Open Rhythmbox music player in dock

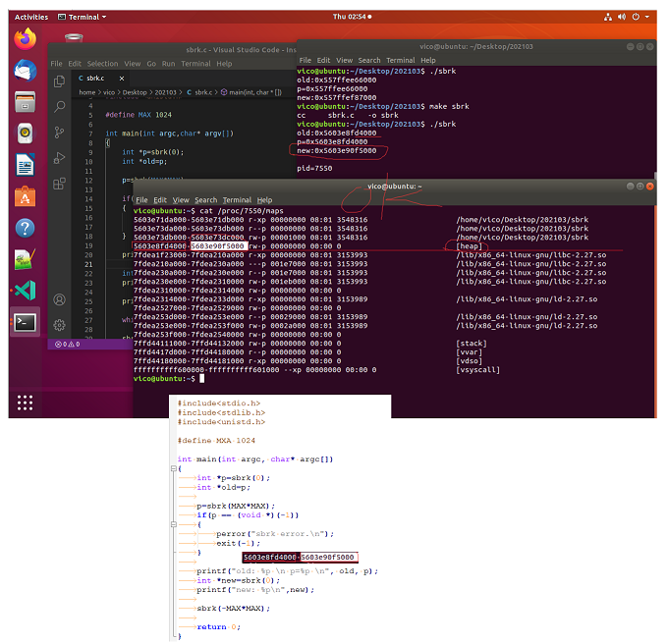(26, 134)
